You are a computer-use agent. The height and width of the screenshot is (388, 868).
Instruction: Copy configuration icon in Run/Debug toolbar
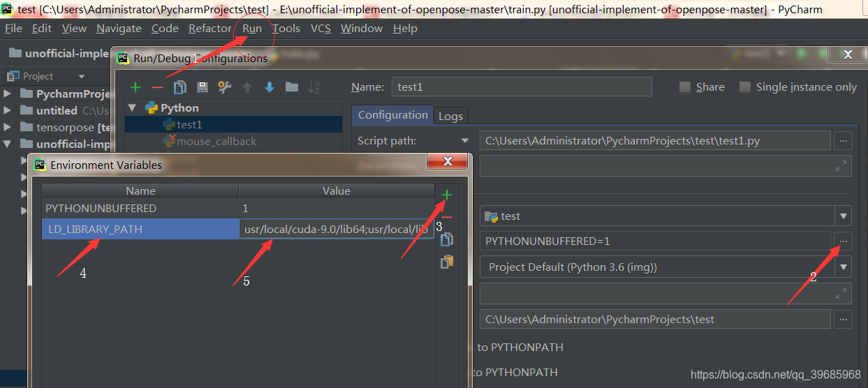click(180, 87)
